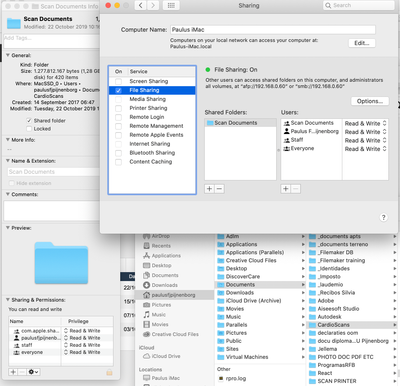This screenshot has width=400, height=386.
Task: Open Pictures in Finder sidebar
Action: [157, 305]
